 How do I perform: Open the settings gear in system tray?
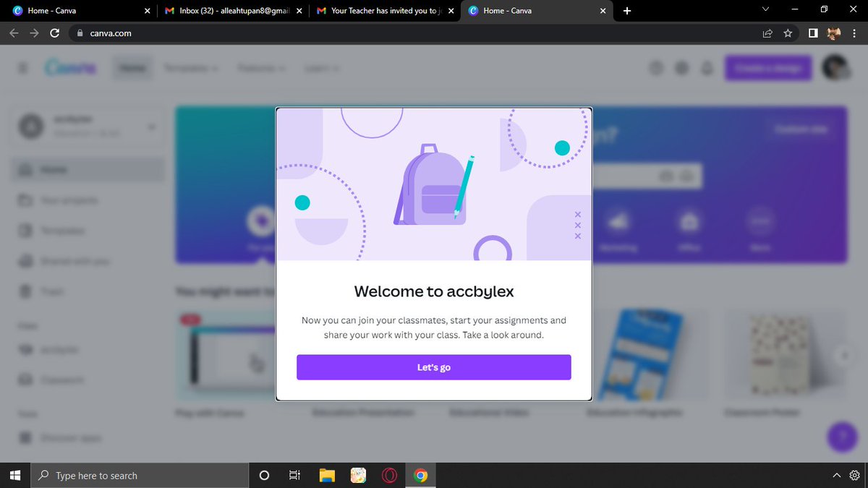tap(855, 475)
